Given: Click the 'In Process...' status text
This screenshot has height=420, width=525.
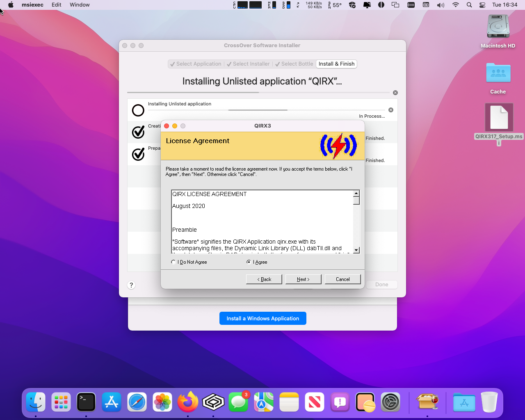Looking at the screenshot, I should (x=372, y=116).
